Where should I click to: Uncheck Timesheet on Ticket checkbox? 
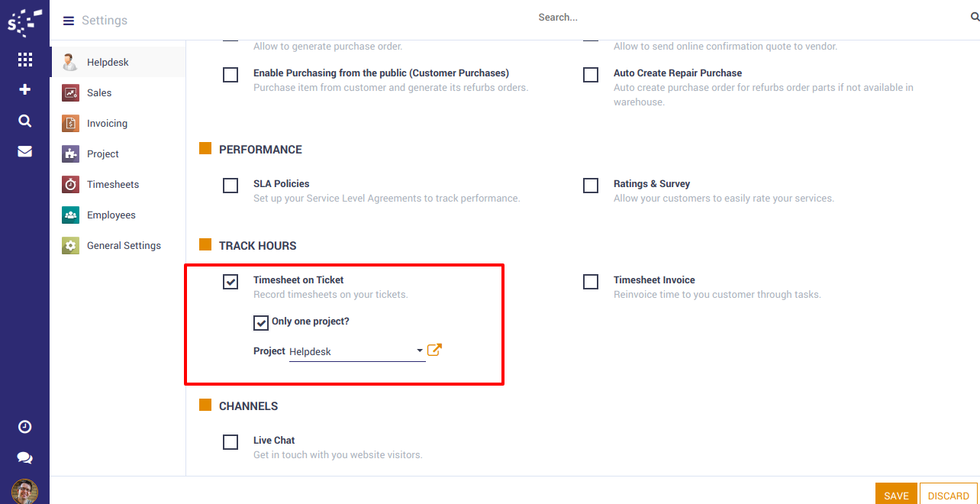tap(230, 282)
